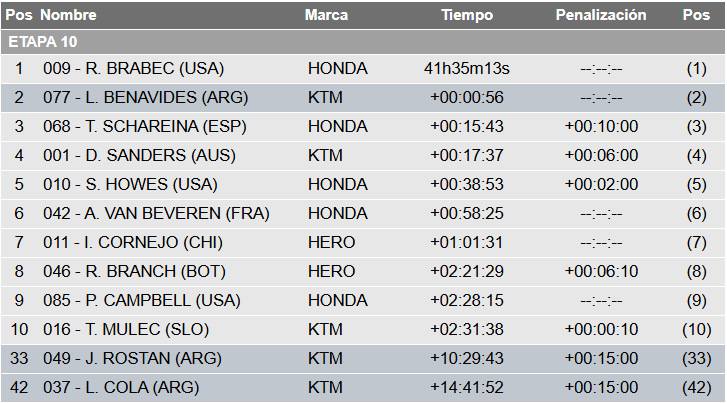Select rider 077 - L. BENAVIDES (ARG)
Screen dimensions: 727x403
tap(145, 98)
